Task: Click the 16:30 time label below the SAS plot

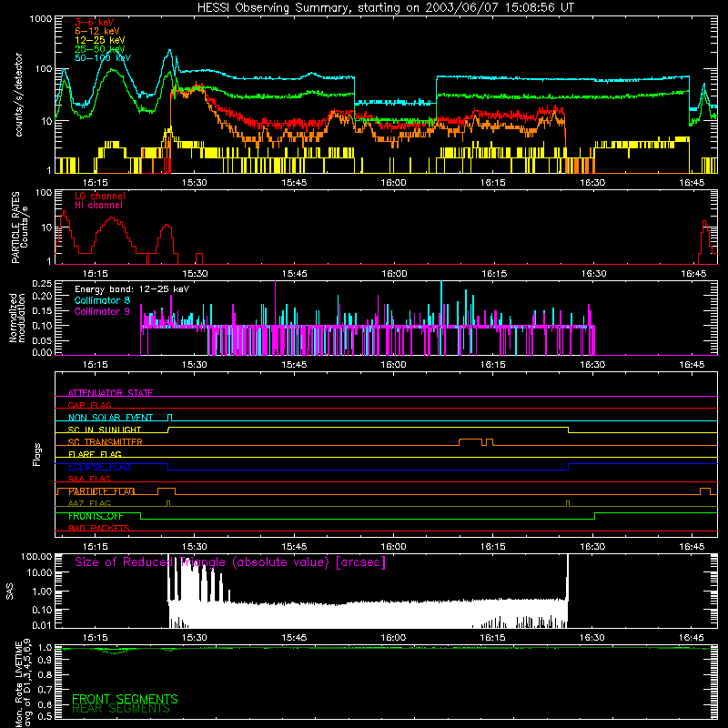Action: 592,638
